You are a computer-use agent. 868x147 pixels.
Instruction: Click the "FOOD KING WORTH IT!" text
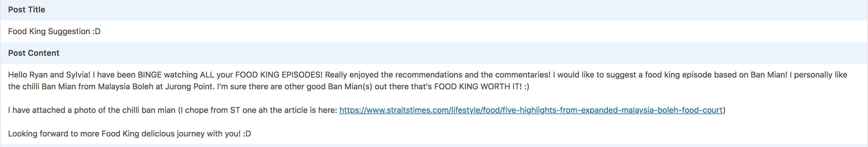[x=478, y=87]
